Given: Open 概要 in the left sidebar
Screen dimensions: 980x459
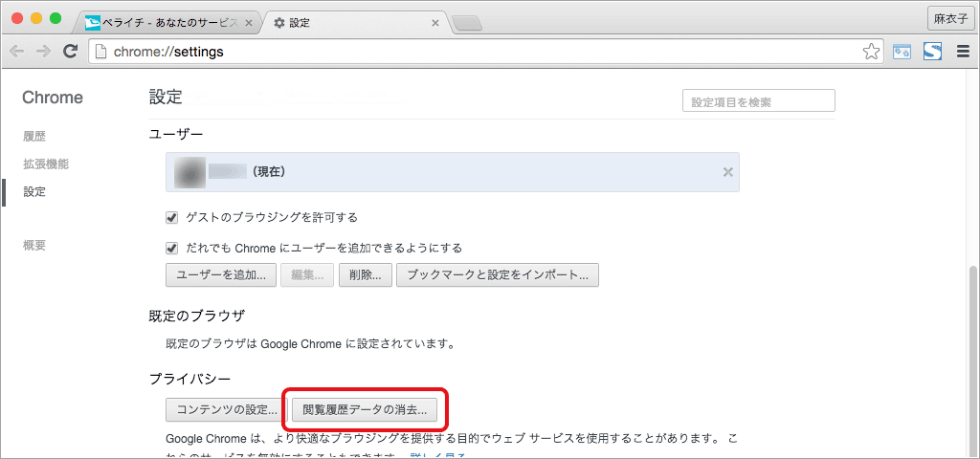Looking at the screenshot, I should (34, 246).
